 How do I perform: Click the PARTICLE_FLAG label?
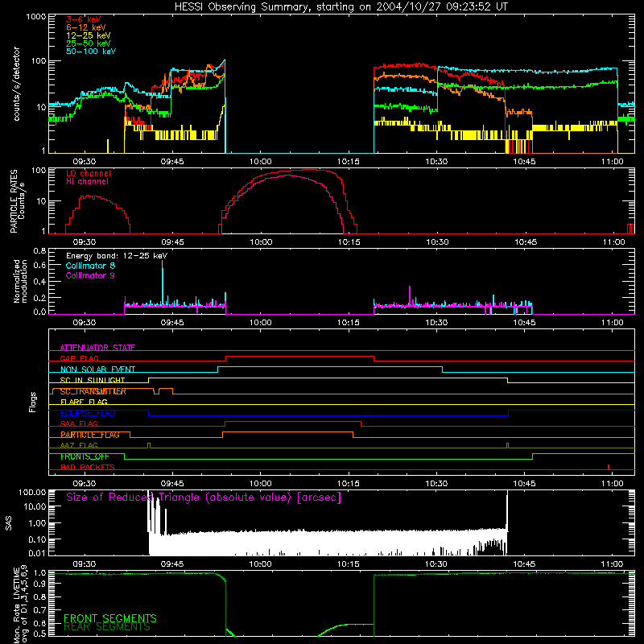[x=90, y=435]
